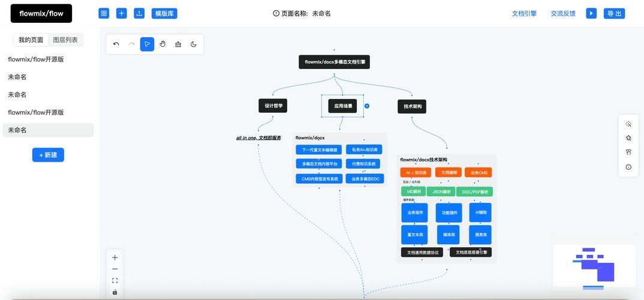Image resolution: width=644 pixels, height=300 pixels.
Task: Select the flowmix/docx多模态文档引擎 root node
Action: point(335,62)
